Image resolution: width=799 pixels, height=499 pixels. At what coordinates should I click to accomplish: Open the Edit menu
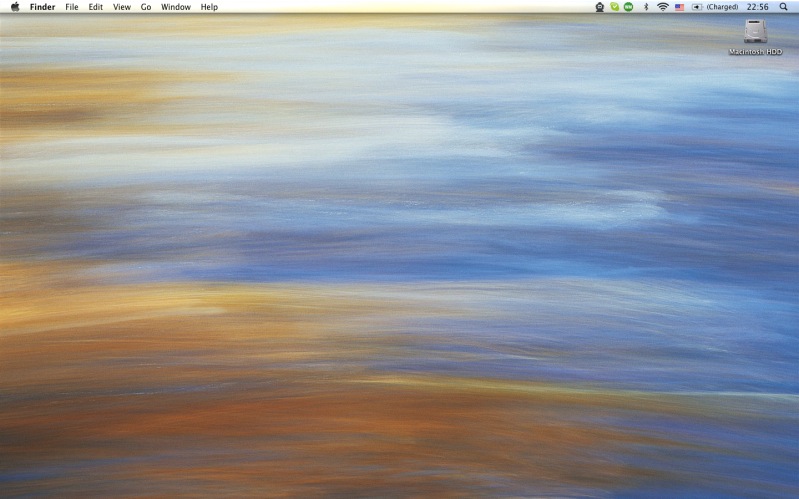click(96, 7)
